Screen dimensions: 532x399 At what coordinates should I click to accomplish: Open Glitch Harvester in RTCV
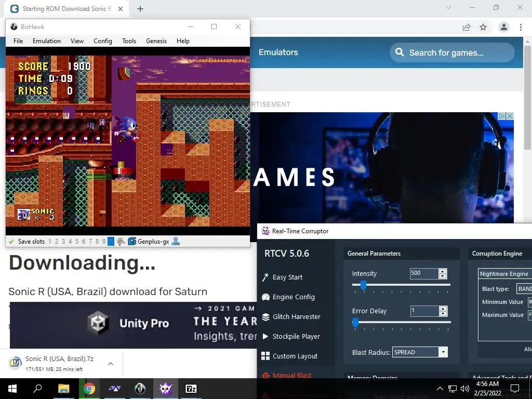click(x=291, y=316)
